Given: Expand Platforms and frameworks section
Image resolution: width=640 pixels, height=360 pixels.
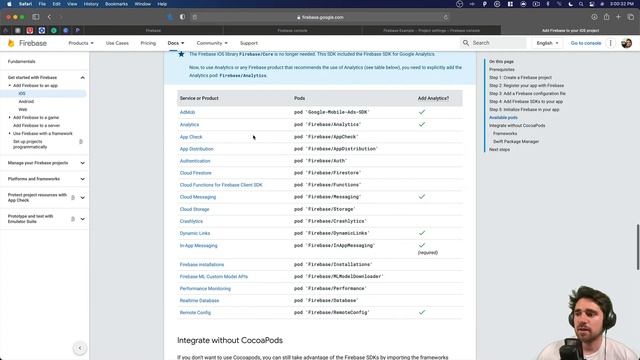Looking at the screenshot, I should [x=82, y=179].
